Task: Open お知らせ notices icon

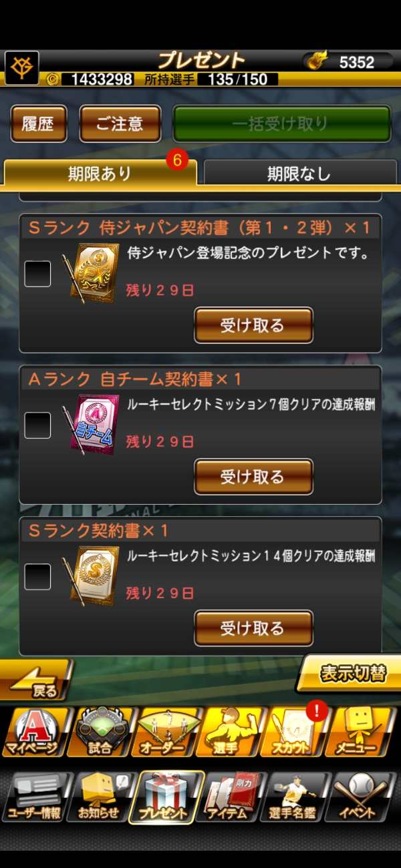Action: pyautogui.click(x=101, y=797)
